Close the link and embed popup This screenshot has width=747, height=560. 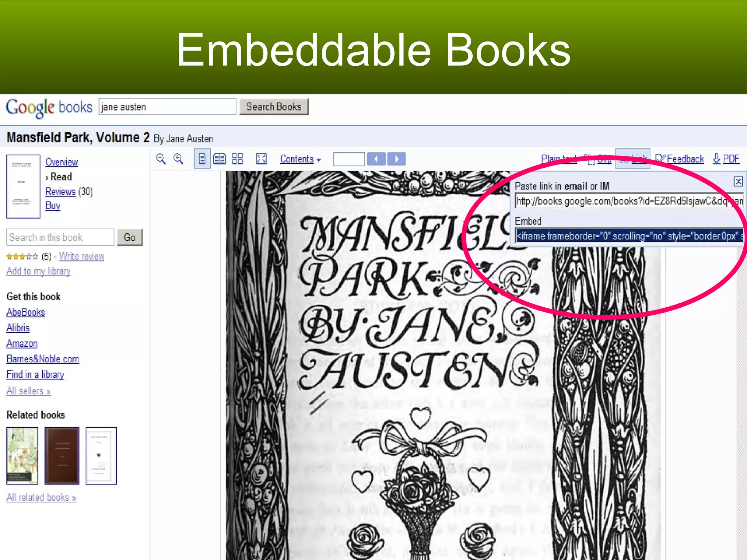coord(738,181)
